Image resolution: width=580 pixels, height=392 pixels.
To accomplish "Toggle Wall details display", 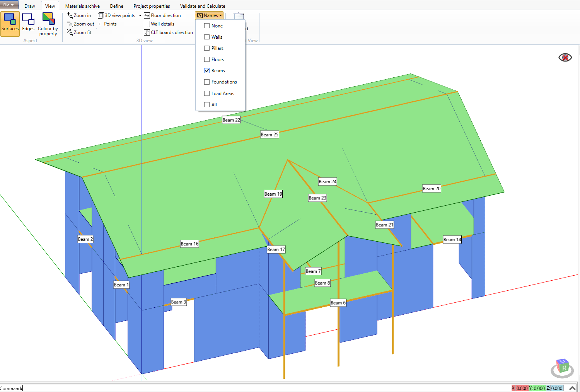I will (x=159, y=24).
